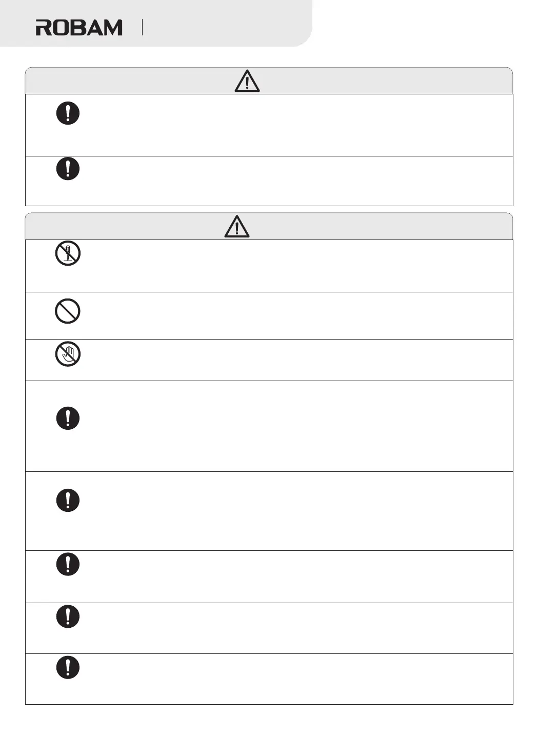Click the first exclamation icon in the upper section
538x756 pixels.
tap(68, 113)
